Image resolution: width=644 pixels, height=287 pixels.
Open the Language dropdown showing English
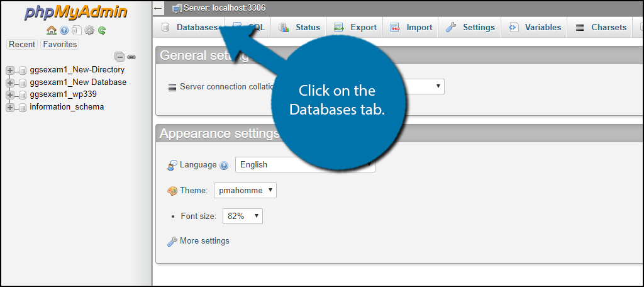tap(304, 165)
